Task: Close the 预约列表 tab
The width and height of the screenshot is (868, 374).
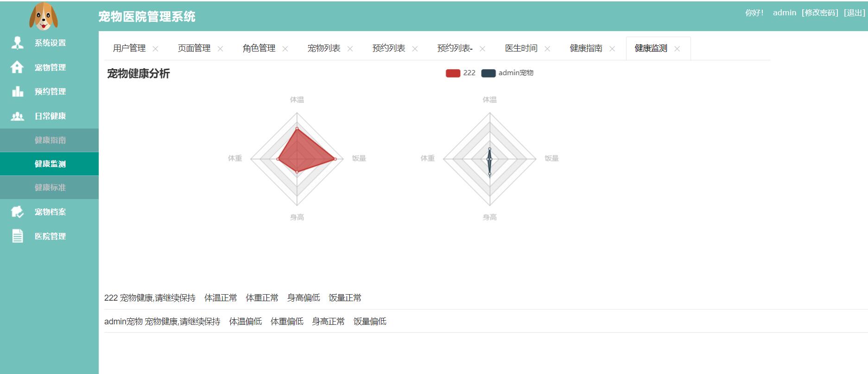Action: click(x=415, y=49)
